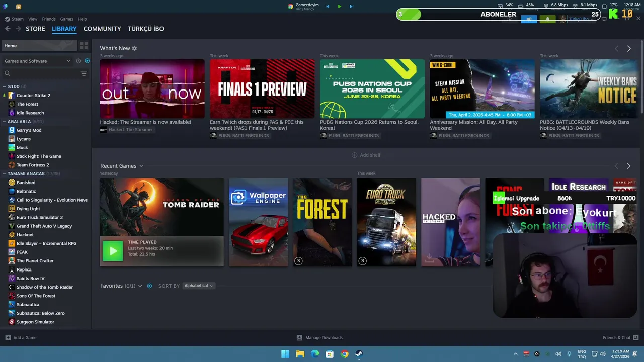Click Add shelf button
The height and width of the screenshot is (362, 644).
tap(366, 155)
